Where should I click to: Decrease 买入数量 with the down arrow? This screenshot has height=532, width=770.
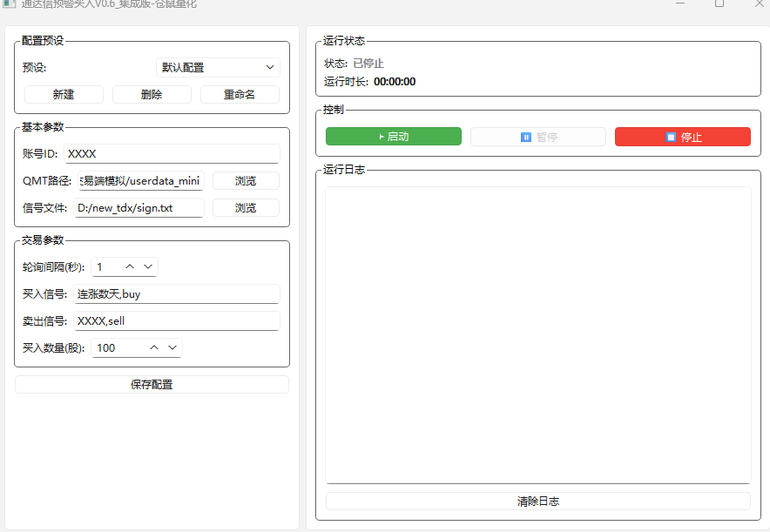(x=172, y=347)
